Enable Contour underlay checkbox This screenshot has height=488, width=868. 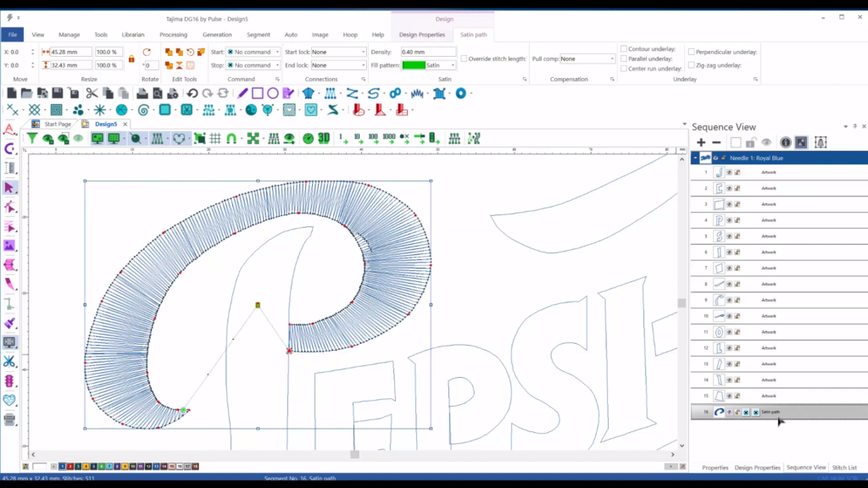click(x=624, y=49)
